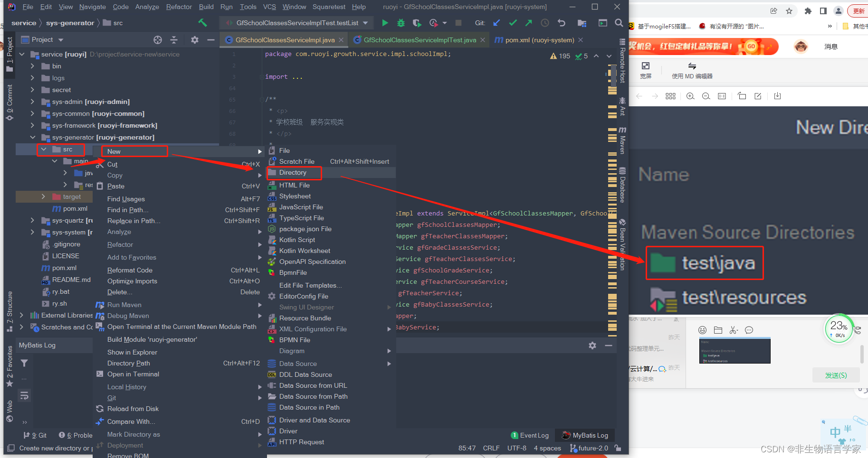Switch to the MD editor (使用 MD 编辑器)
The image size is (868, 458).
tap(692, 70)
